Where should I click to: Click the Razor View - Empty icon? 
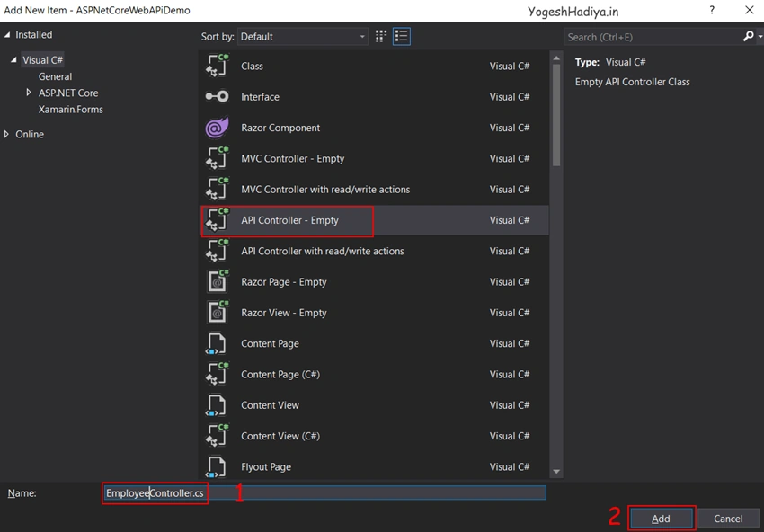point(217,313)
